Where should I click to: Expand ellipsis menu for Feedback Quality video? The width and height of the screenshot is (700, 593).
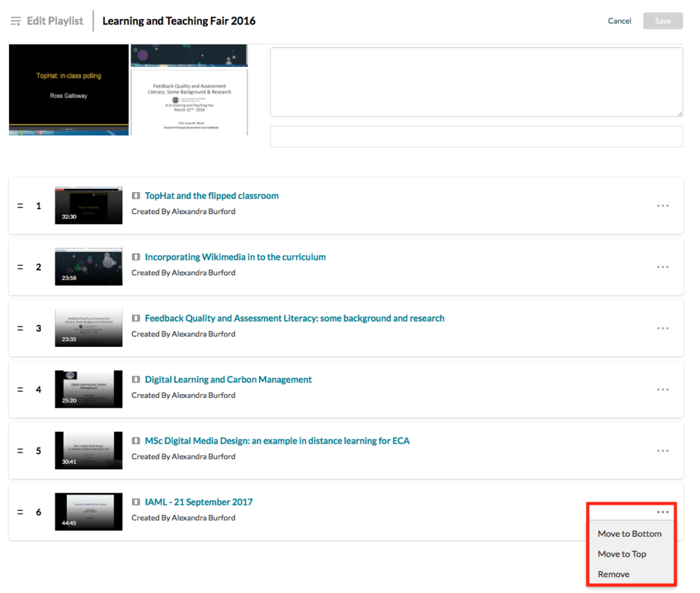(x=662, y=328)
